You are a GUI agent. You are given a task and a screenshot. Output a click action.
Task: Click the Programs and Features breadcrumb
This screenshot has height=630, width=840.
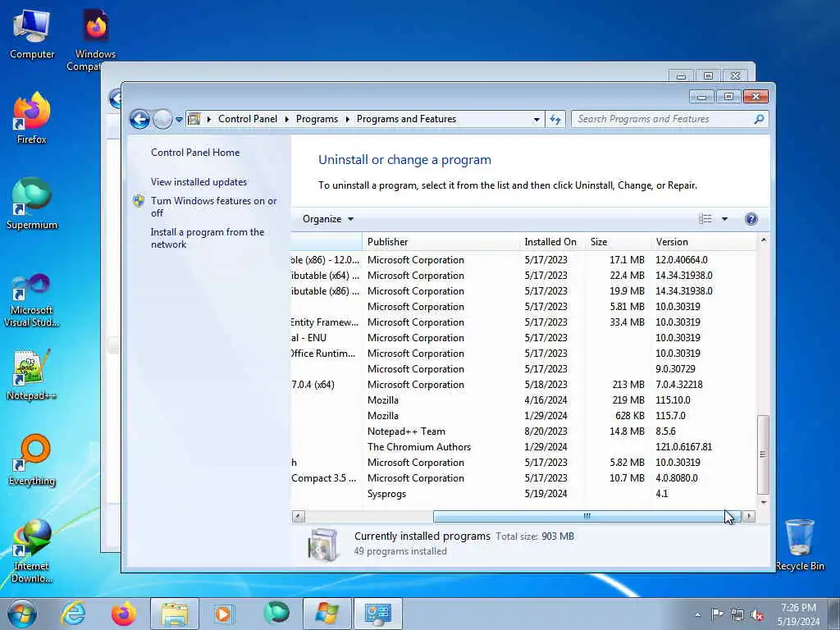pos(406,119)
